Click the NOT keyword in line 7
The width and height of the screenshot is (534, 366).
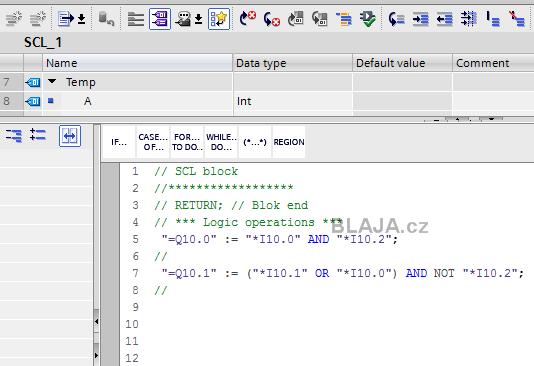[444, 273]
